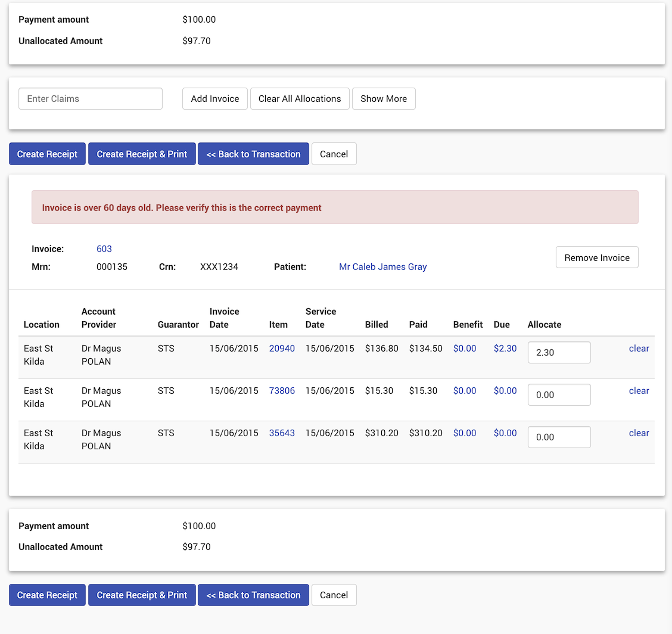Open patient Mr Caleb James Gray
This screenshot has width=672, height=634.
[382, 267]
